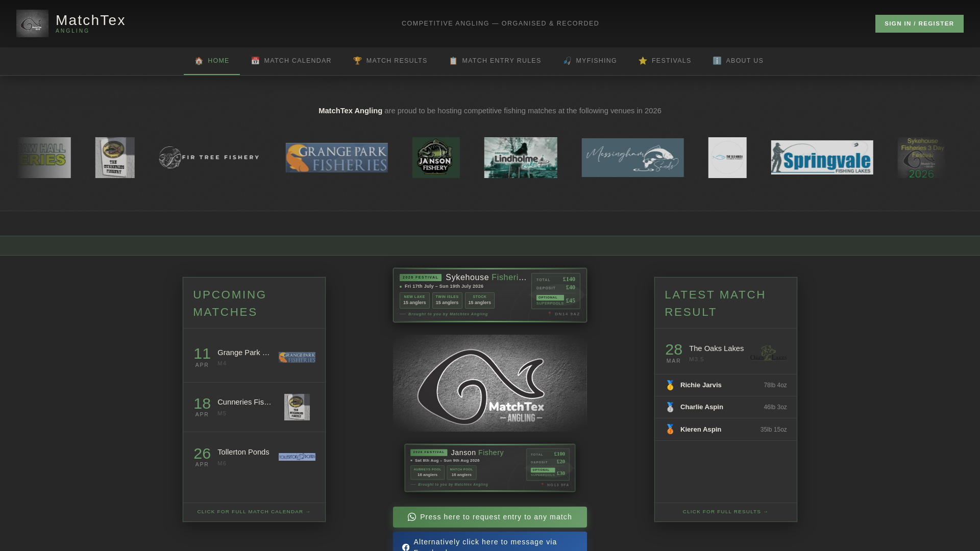Open the 26 Apr Tollerton Ponds match
This screenshot has width=980, height=551.
[x=254, y=457]
